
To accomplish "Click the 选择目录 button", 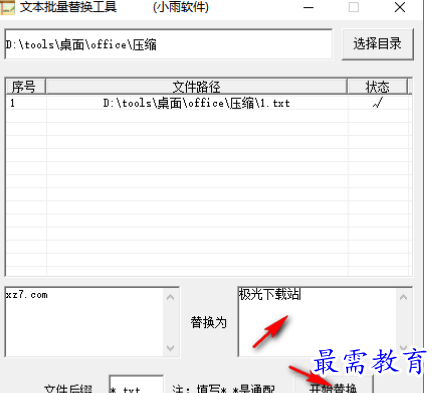I will pyautogui.click(x=378, y=44).
